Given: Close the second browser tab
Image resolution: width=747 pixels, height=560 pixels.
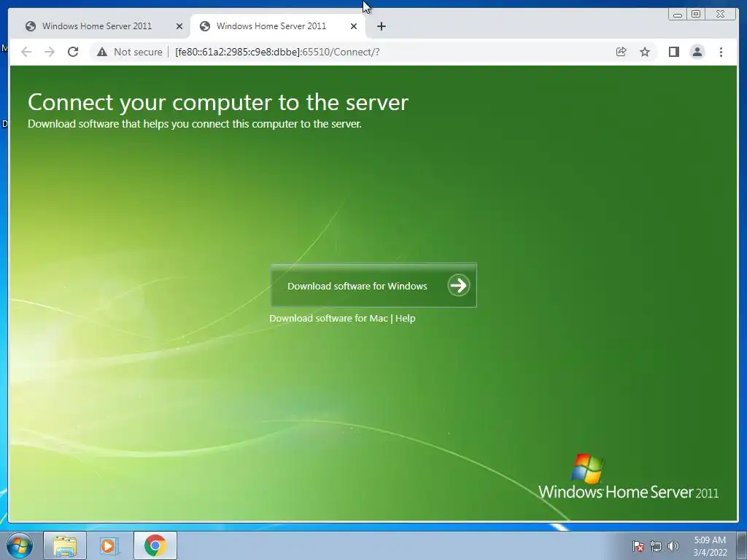Looking at the screenshot, I should [354, 26].
